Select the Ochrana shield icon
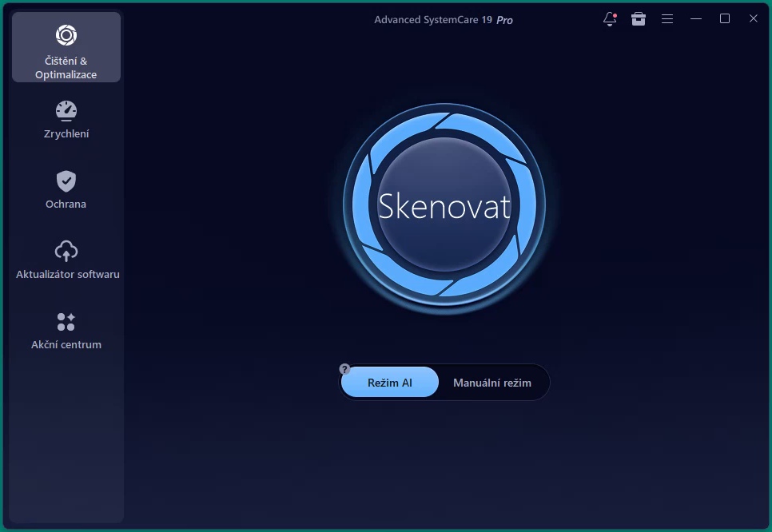 (66, 181)
